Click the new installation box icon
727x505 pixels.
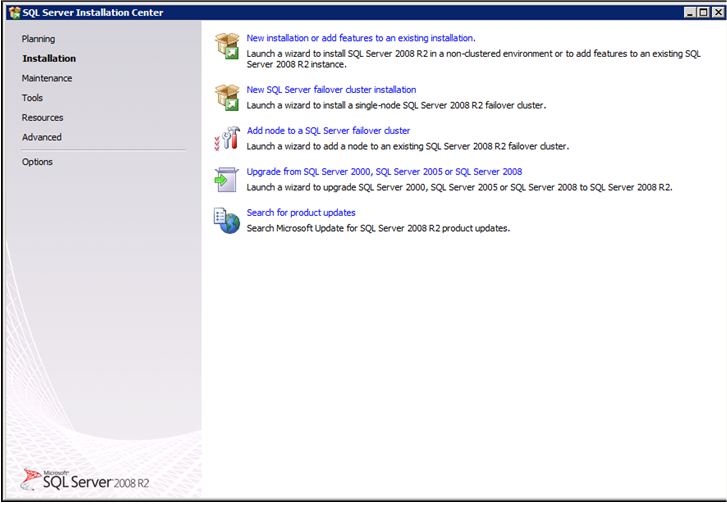point(227,46)
